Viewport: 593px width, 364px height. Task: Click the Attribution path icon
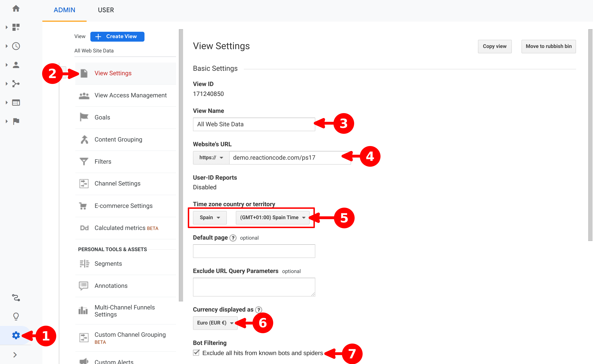16,298
